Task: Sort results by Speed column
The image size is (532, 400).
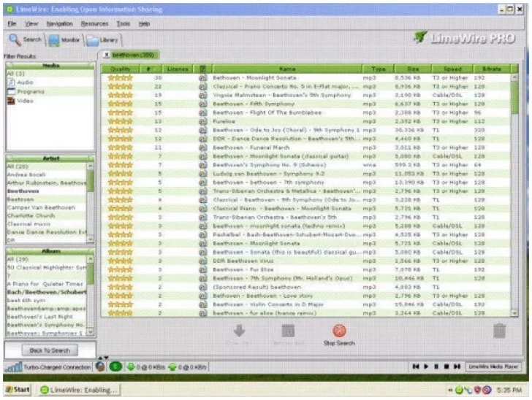Action: tap(452, 69)
